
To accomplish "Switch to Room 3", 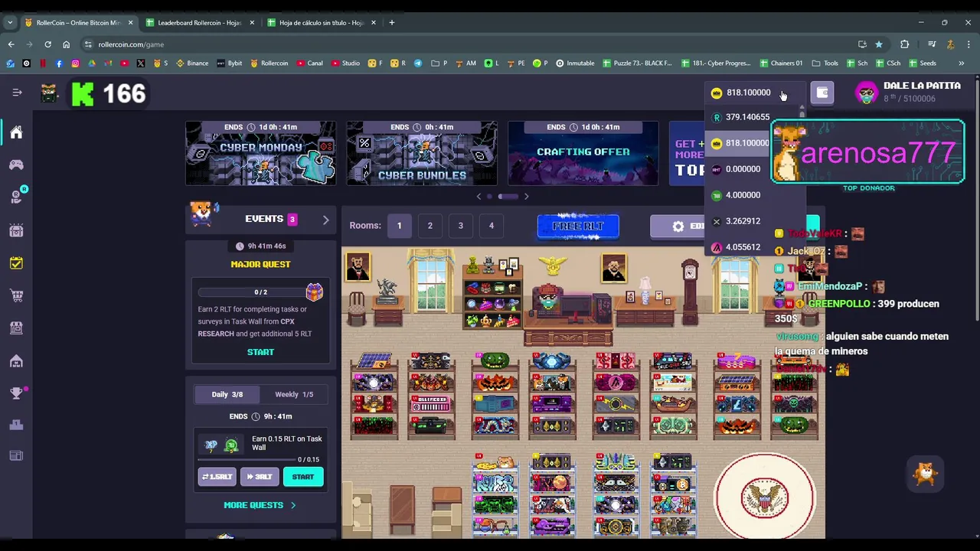I will [460, 226].
